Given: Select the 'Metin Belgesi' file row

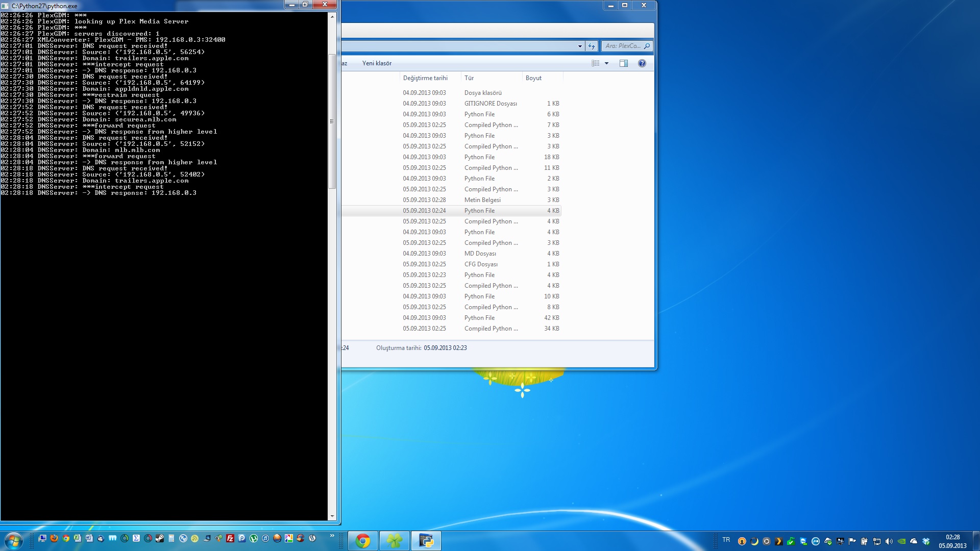Looking at the screenshot, I should (452, 200).
